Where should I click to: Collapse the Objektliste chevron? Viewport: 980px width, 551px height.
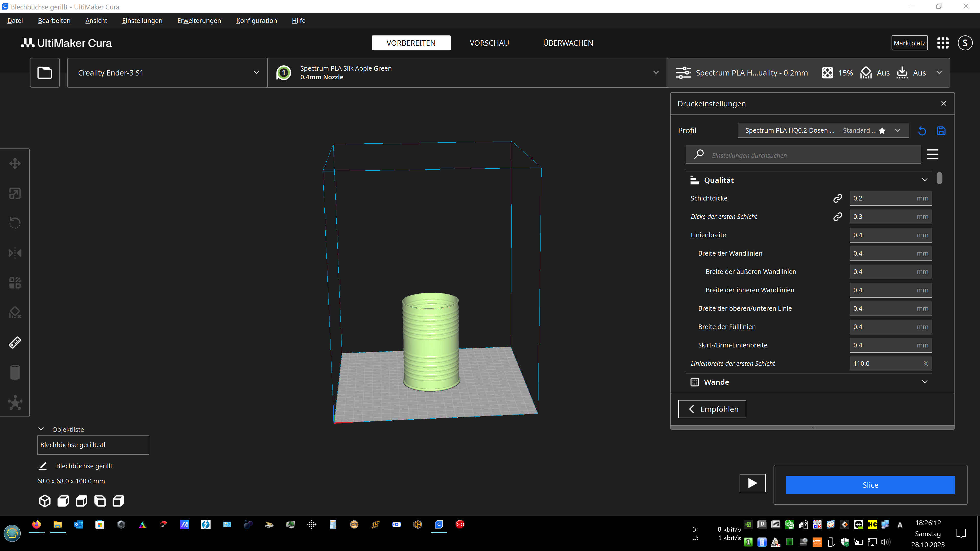point(41,429)
